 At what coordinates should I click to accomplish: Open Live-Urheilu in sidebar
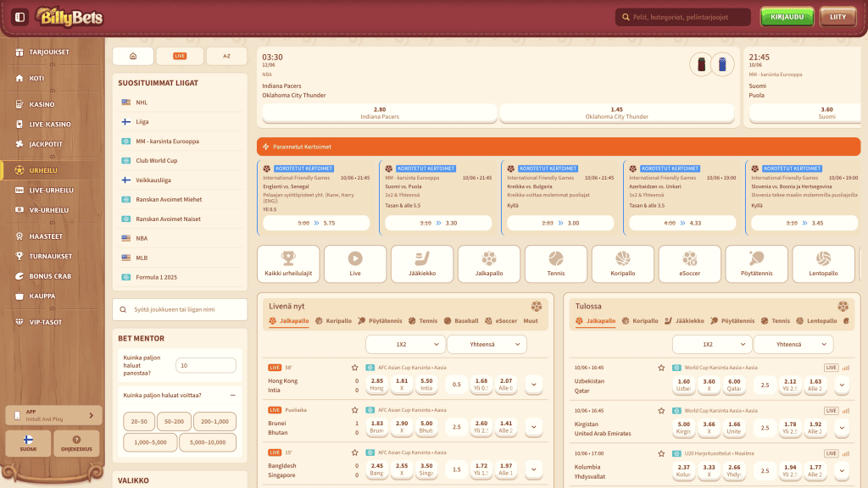(x=52, y=190)
